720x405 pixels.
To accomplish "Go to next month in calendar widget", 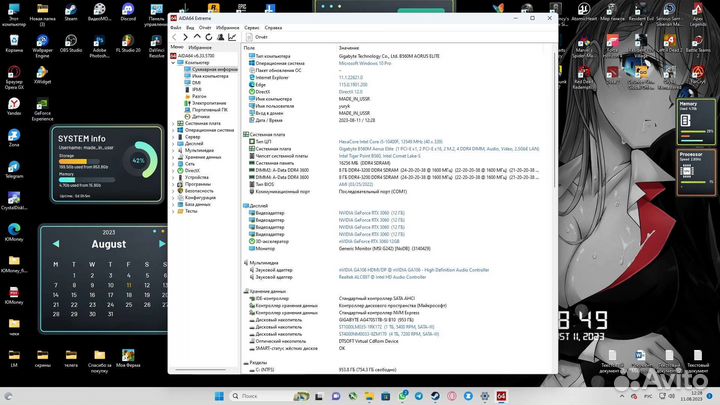I will pyautogui.click(x=162, y=244).
